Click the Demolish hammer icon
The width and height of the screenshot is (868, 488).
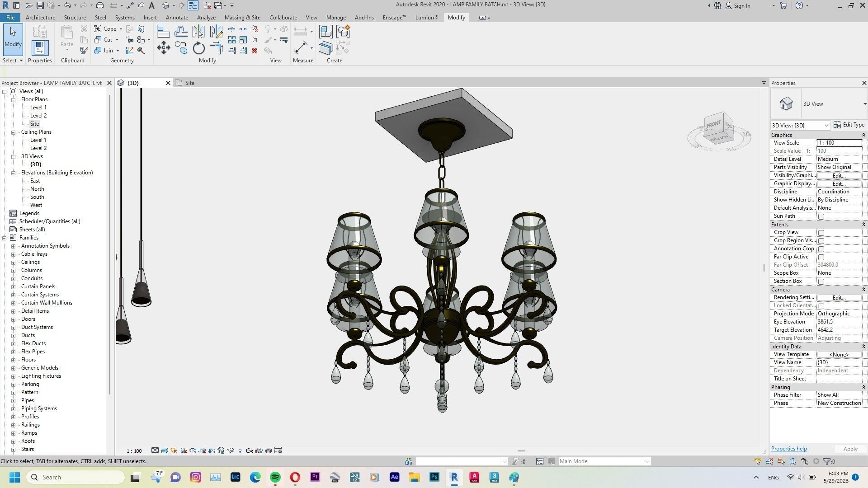click(141, 51)
